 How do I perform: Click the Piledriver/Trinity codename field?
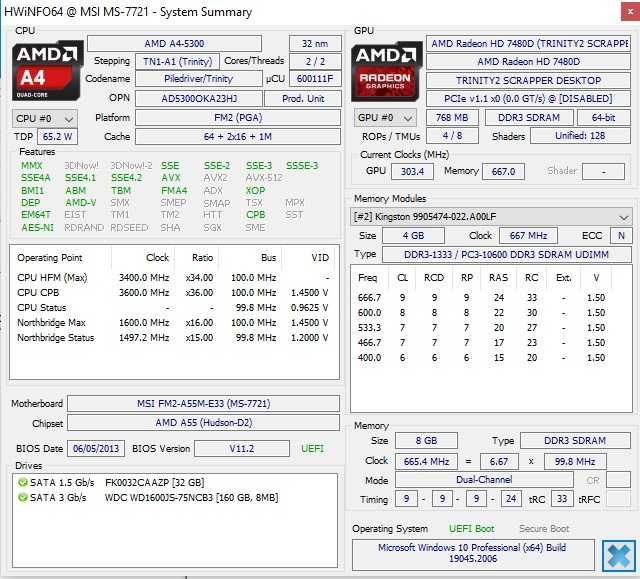(199, 79)
